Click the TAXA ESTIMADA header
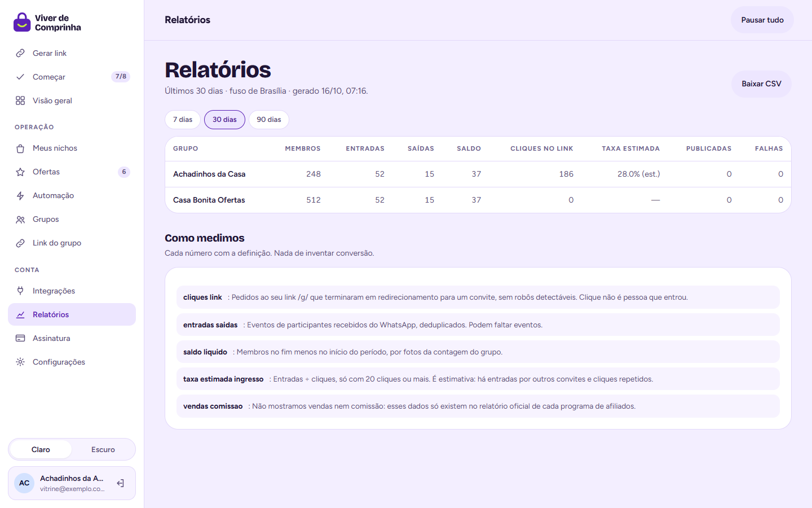Image resolution: width=812 pixels, height=508 pixels. (x=631, y=148)
